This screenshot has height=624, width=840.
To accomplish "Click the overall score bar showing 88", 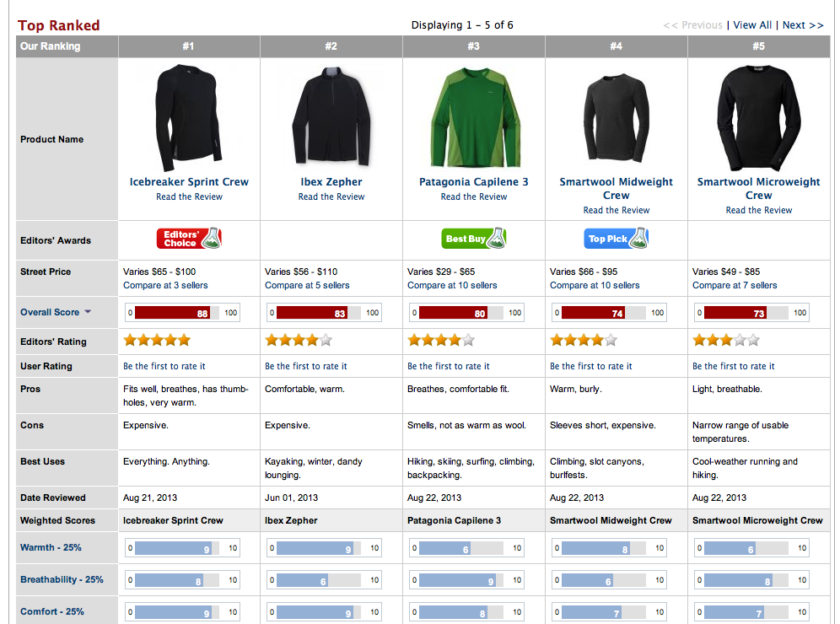I will tap(183, 313).
